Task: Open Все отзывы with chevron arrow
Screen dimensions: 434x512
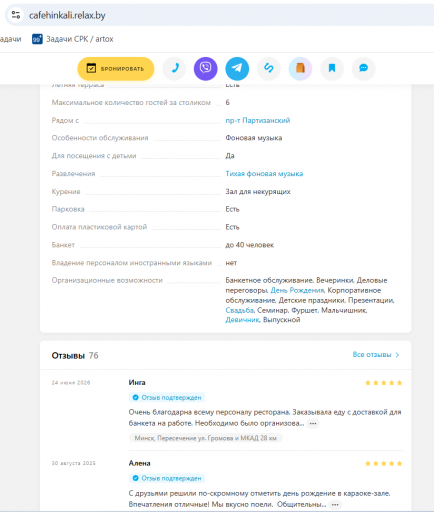Action: (x=376, y=355)
